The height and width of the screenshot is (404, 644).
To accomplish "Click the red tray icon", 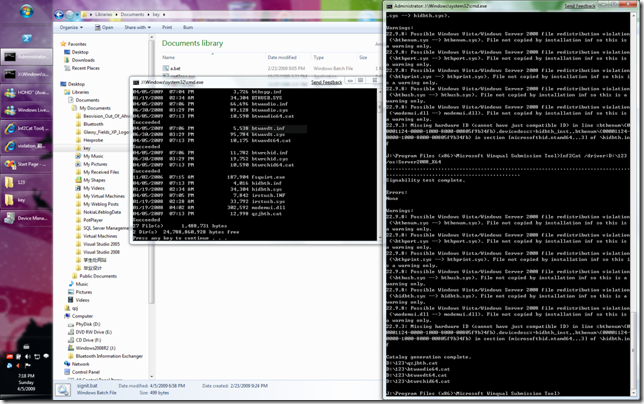I will point(9,356).
